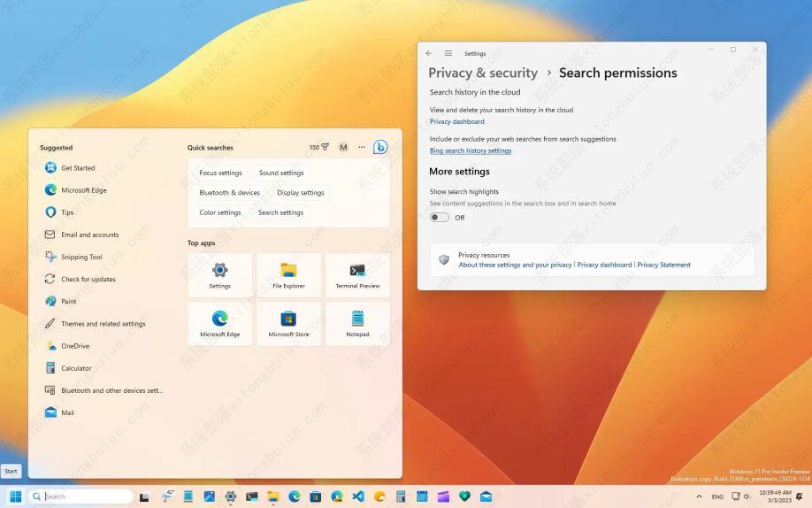
Task: Launch Terminal Preview from Top apps
Action: click(x=357, y=275)
